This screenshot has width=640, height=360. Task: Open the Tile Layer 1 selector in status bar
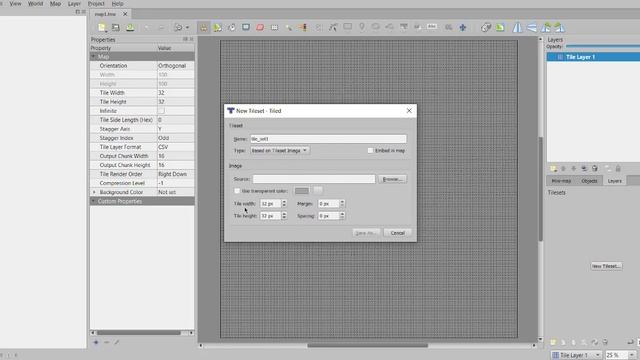click(x=577, y=355)
